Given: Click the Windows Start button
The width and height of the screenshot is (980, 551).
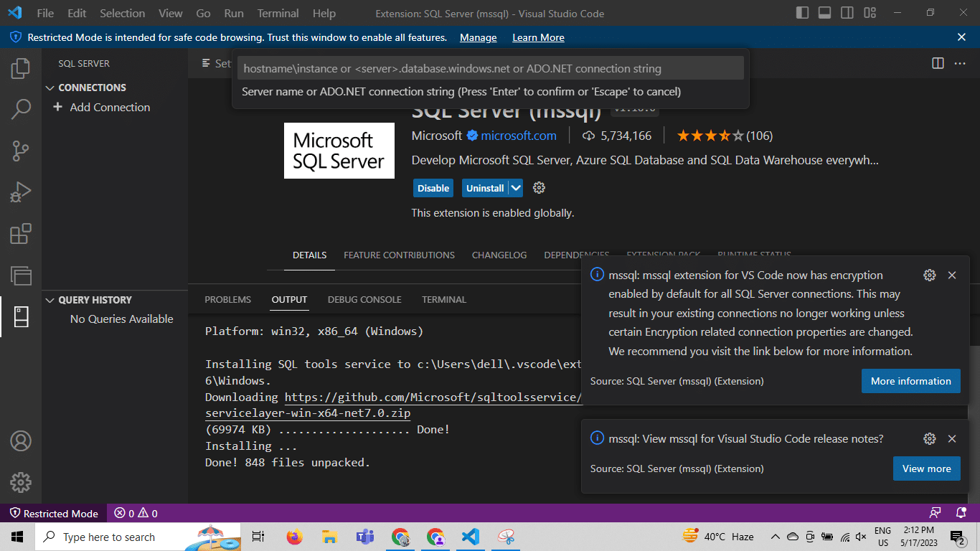Looking at the screenshot, I should tap(17, 537).
